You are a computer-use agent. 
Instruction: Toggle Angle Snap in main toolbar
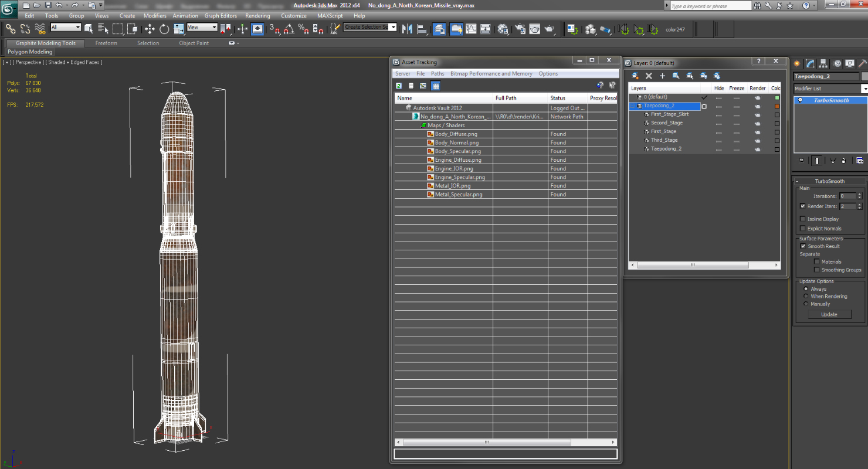pyautogui.click(x=289, y=29)
